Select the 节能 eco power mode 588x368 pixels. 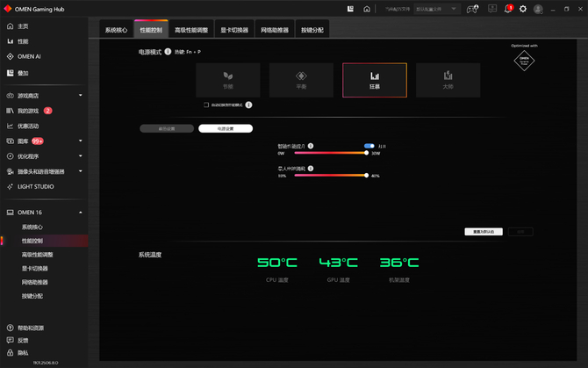[228, 80]
